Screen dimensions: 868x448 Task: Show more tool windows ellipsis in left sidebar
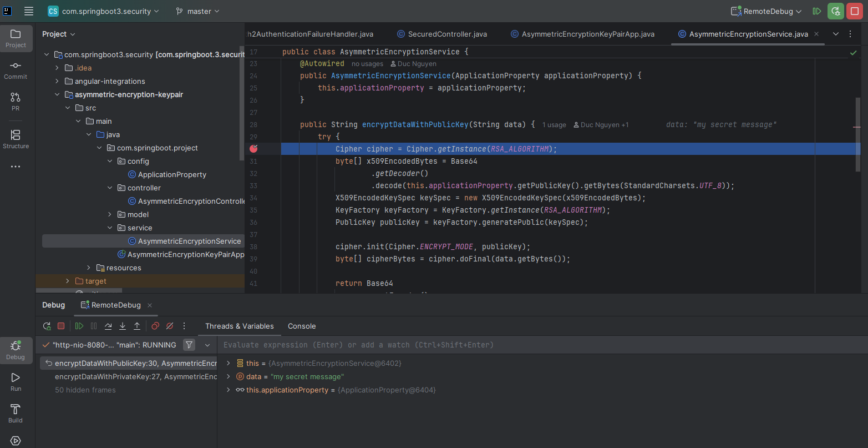pos(16,167)
